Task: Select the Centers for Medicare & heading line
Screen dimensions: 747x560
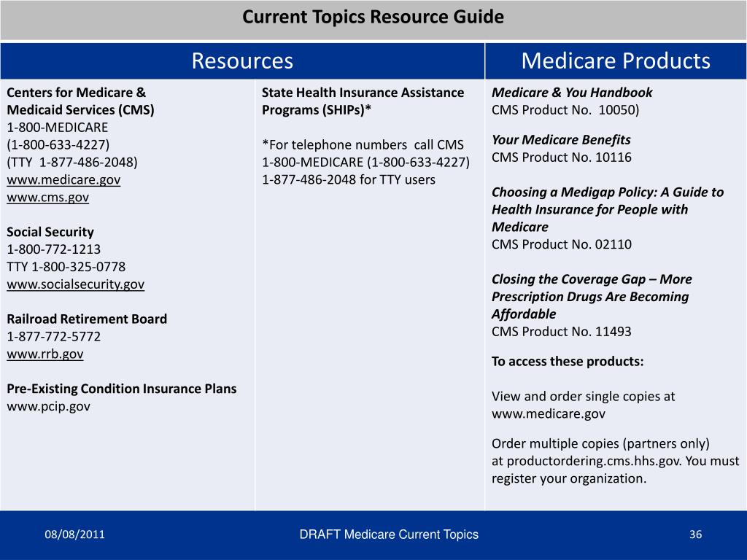Action: coord(76,93)
